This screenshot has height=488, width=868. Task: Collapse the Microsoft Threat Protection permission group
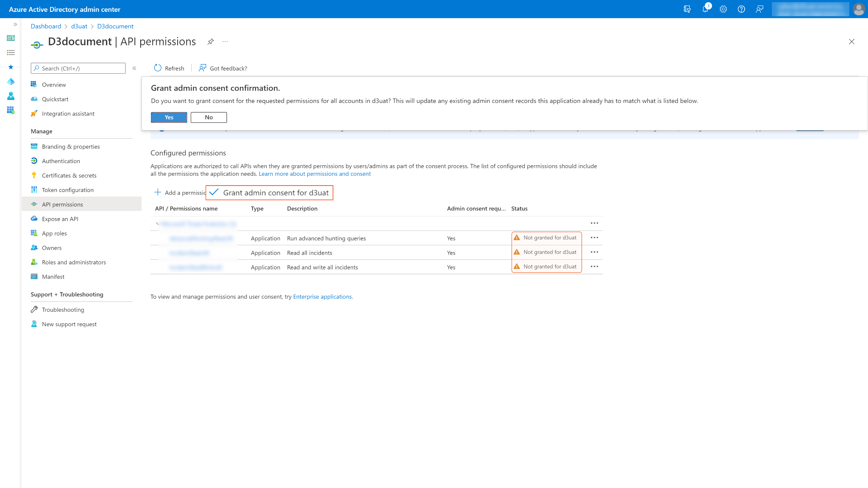[157, 224]
